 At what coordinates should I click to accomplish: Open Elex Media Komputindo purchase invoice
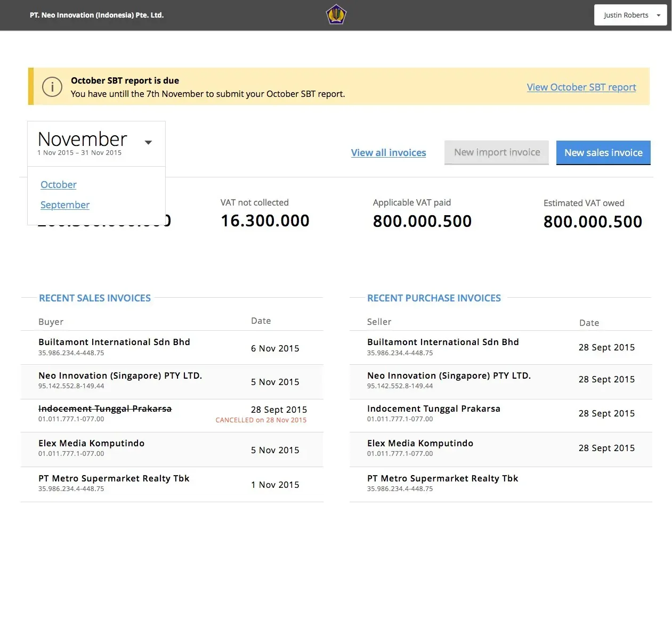501,450
